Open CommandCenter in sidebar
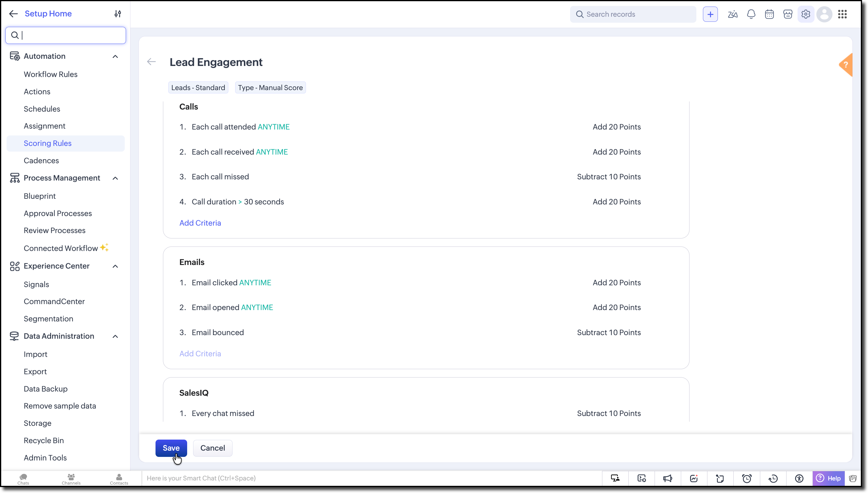 point(54,301)
